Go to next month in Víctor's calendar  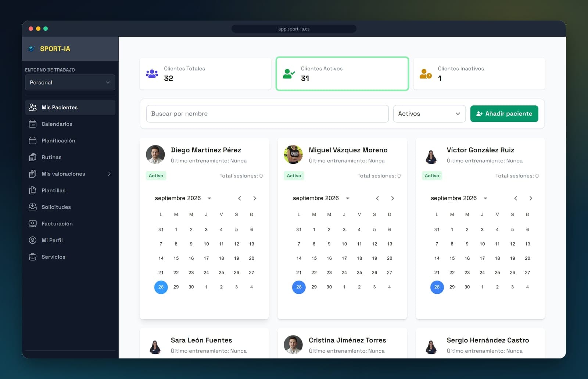pos(531,198)
